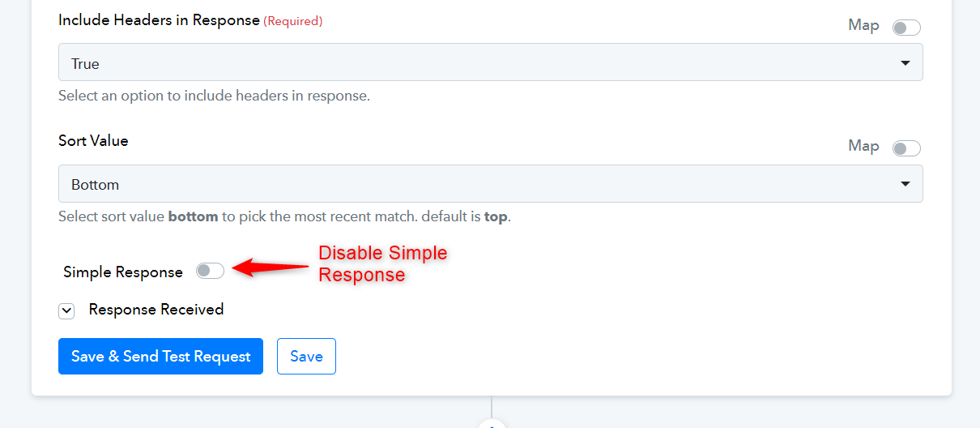
Task: Click Save & Send Test Request
Action: coord(160,356)
